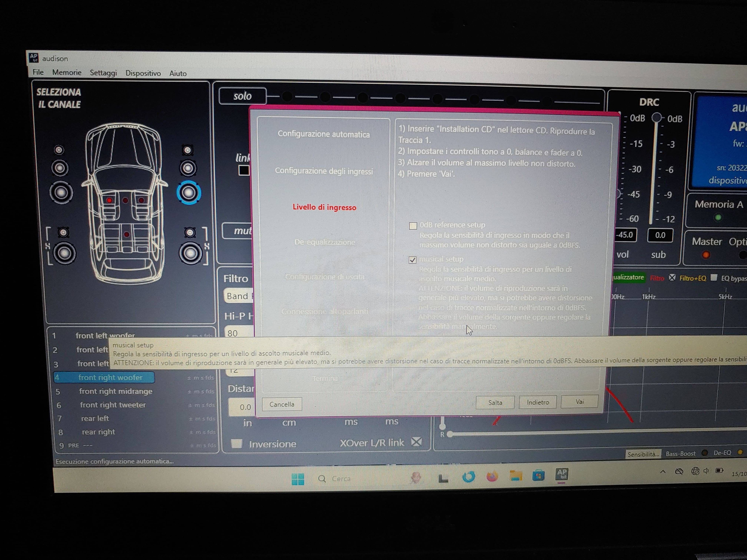This screenshot has height=560, width=747.
Task: Click the Sensibilità... button
Action: [x=643, y=454]
